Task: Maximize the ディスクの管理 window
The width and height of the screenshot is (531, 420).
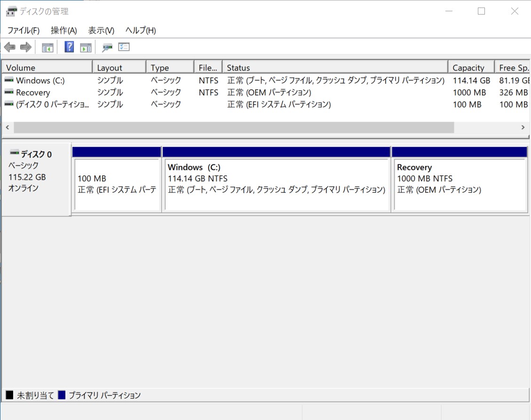Action: pyautogui.click(x=481, y=11)
